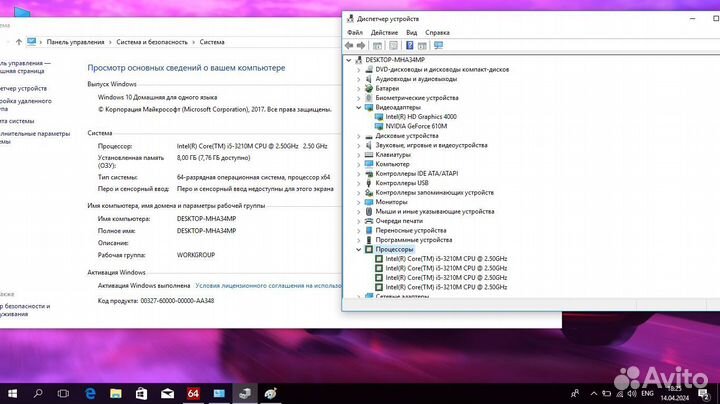Open the Действие menu
Screen dimensions: 720x404
click(384, 33)
